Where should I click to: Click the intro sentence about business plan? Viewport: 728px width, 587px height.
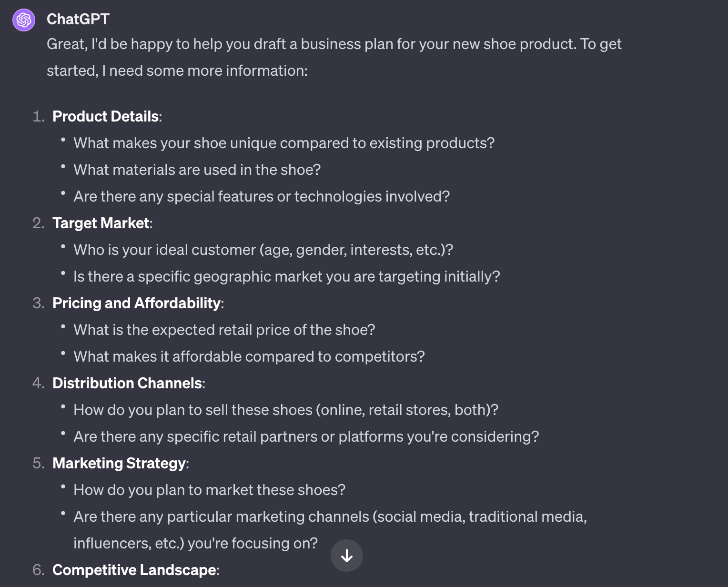pos(334,57)
